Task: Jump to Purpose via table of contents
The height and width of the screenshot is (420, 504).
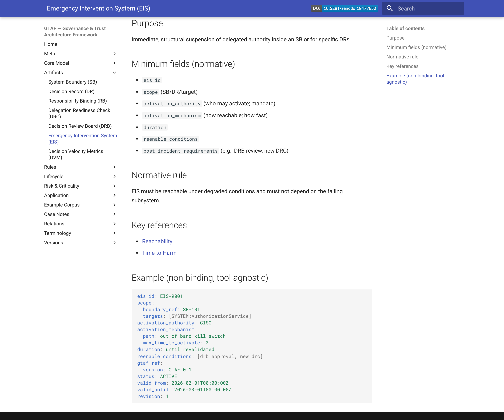Action: pyautogui.click(x=395, y=38)
